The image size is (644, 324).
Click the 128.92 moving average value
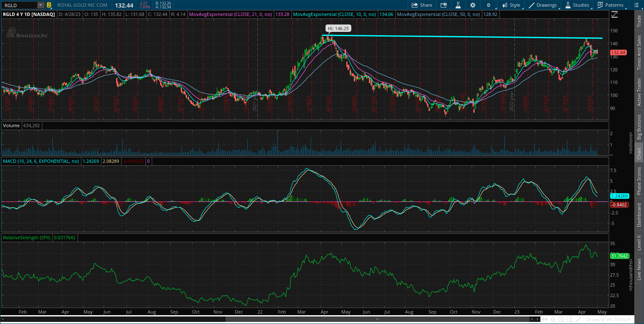[x=491, y=14]
